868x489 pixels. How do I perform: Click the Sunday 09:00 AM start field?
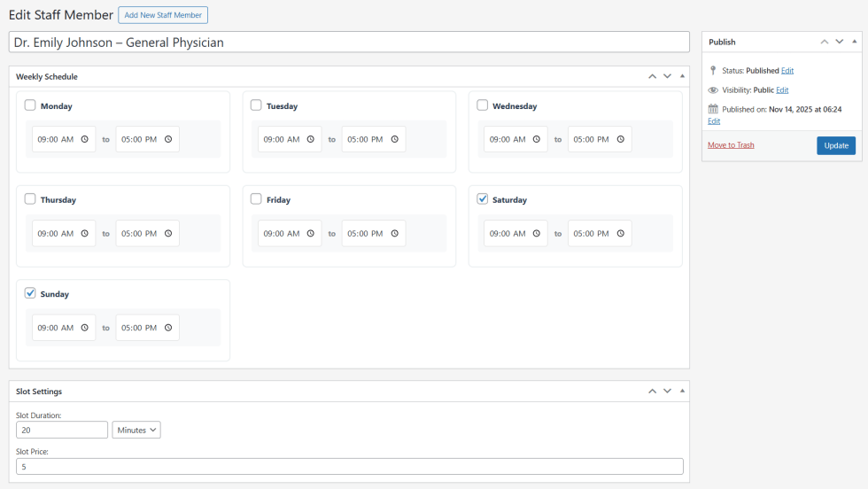(64, 328)
